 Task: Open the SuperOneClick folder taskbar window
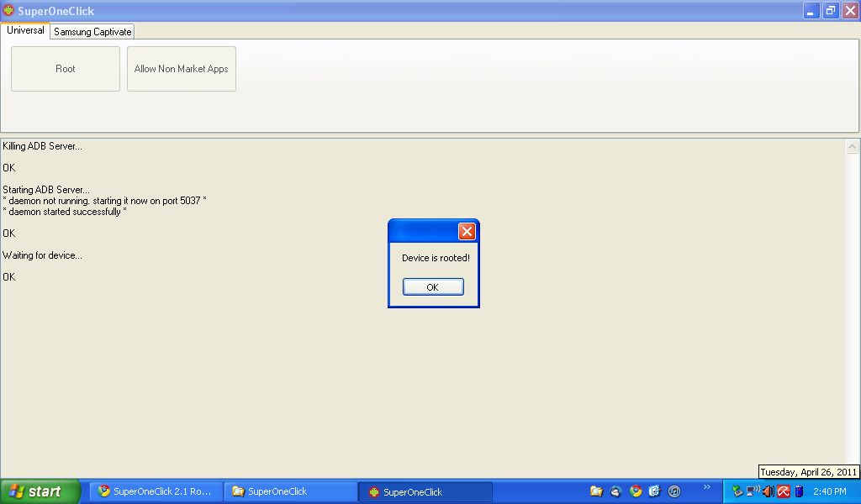point(290,491)
